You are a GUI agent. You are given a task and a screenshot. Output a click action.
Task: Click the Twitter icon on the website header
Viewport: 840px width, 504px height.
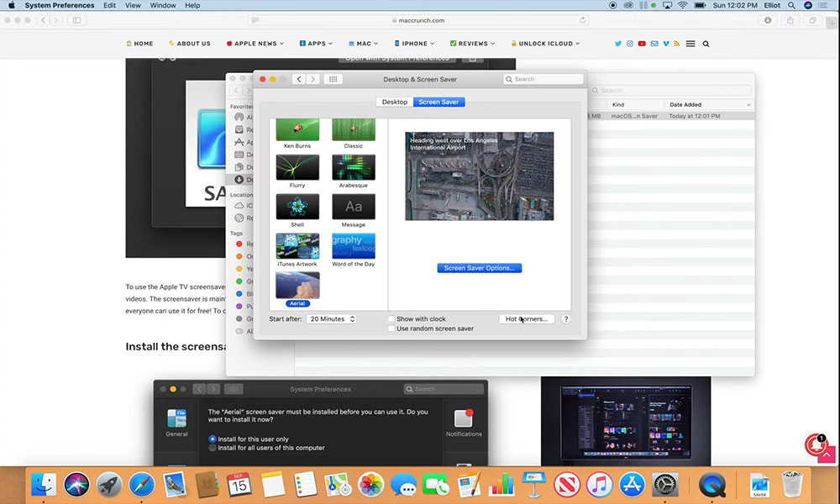pyautogui.click(x=617, y=44)
